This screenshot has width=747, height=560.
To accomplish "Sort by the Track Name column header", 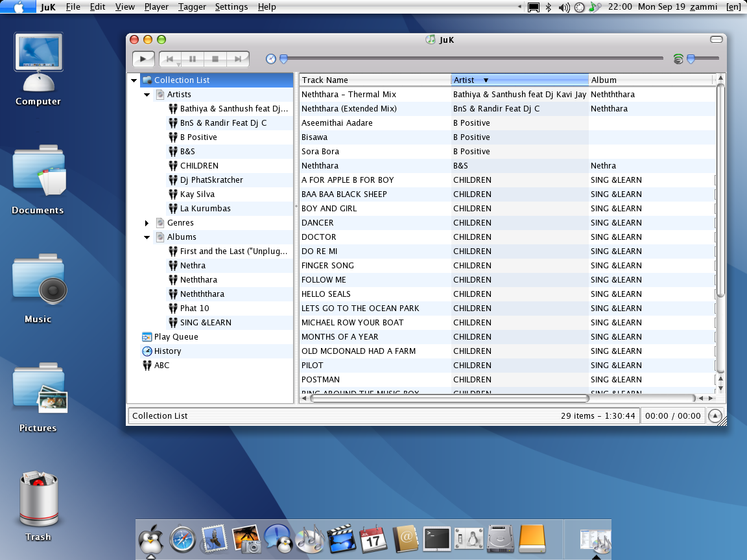I will 375,80.
